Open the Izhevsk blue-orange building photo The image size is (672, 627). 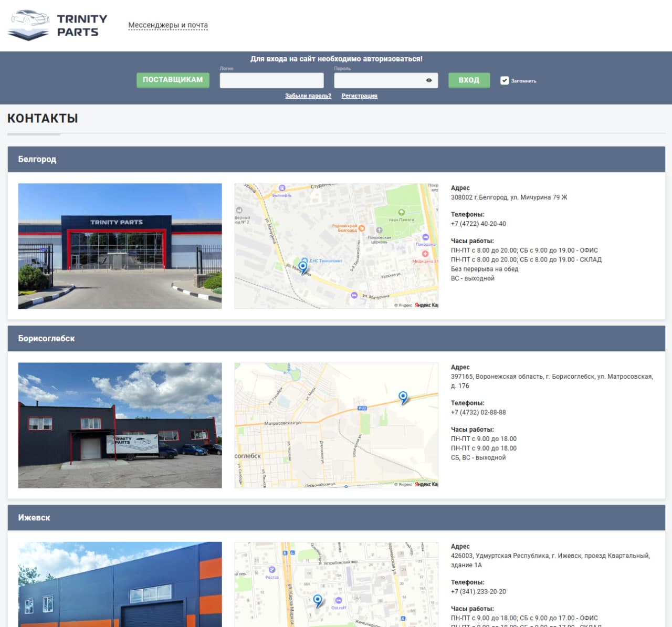pos(120,584)
